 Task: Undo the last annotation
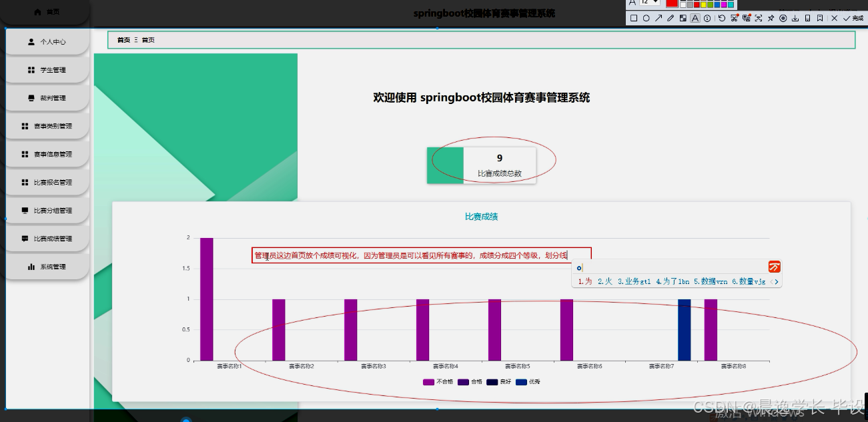(x=722, y=18)
